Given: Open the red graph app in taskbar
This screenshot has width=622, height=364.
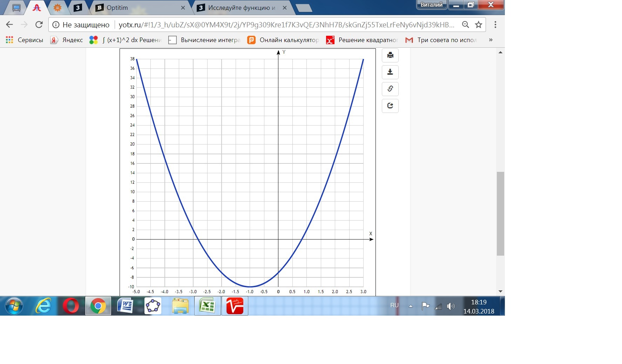Looking at the screenshot, I should tap(235, 306).
